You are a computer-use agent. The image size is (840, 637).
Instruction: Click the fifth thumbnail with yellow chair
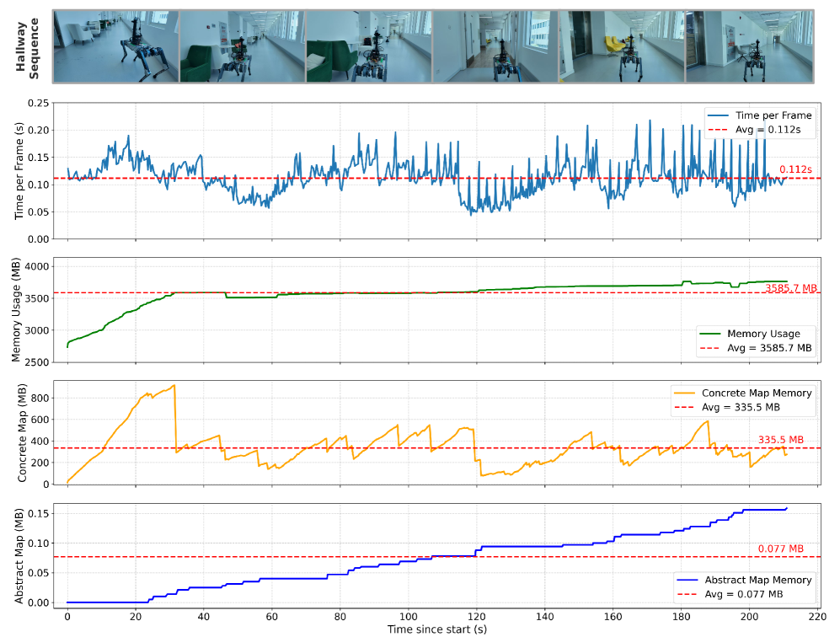click(623, 46)
